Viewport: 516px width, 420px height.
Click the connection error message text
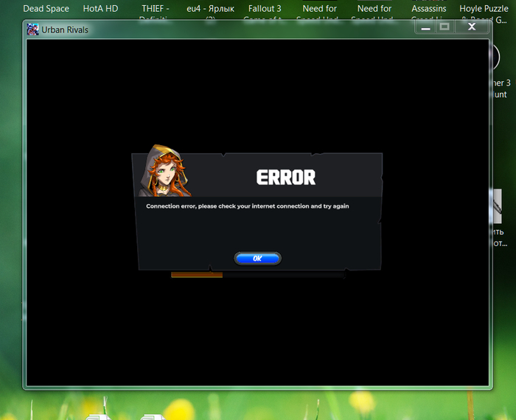pos(248,206)
